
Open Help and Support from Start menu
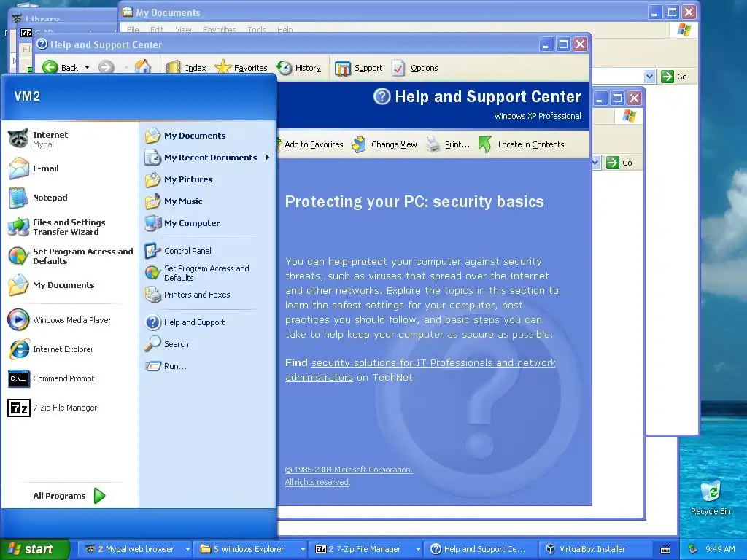coord(208,322)
